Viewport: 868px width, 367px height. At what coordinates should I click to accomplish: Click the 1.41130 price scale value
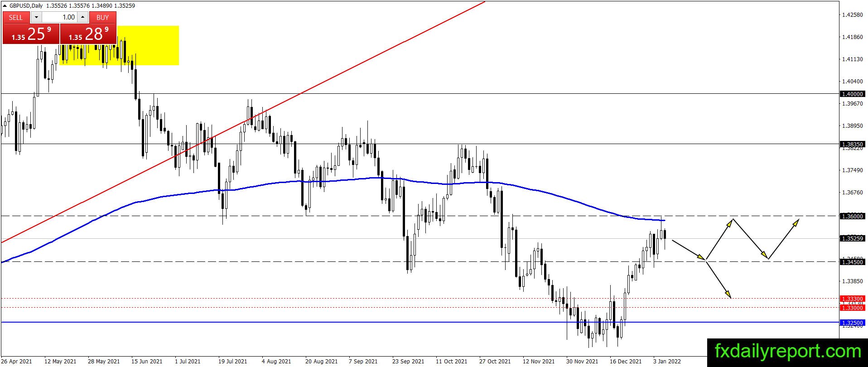(x=852, y=59)
